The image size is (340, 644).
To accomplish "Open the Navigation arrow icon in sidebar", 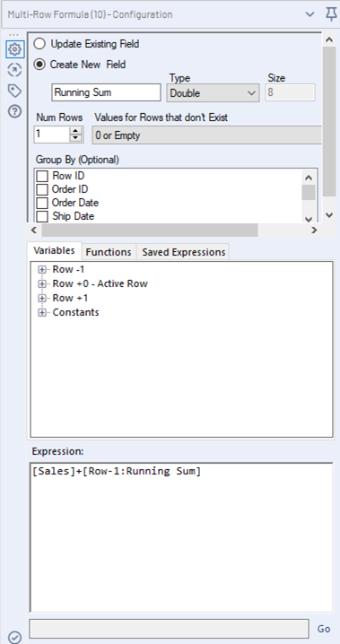I will [14, 70].
